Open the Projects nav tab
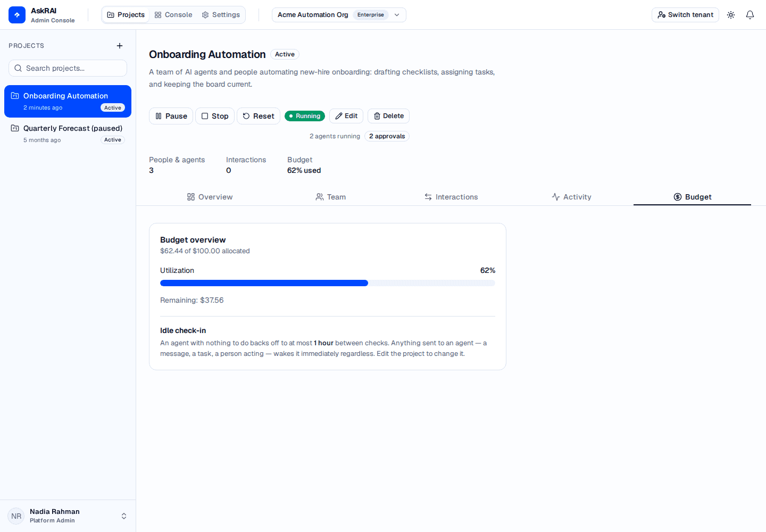The image size is (766, 532). (126, 15)
